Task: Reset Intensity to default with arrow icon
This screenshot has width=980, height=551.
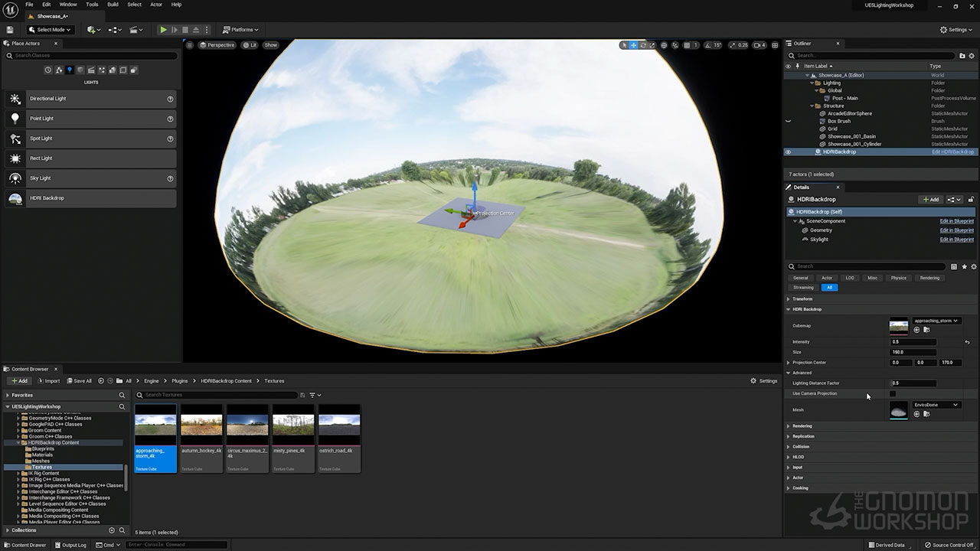Action: 967,342
